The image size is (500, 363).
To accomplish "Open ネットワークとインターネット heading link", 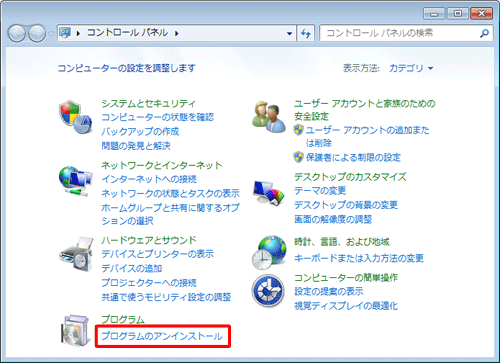I will [162, 165].
